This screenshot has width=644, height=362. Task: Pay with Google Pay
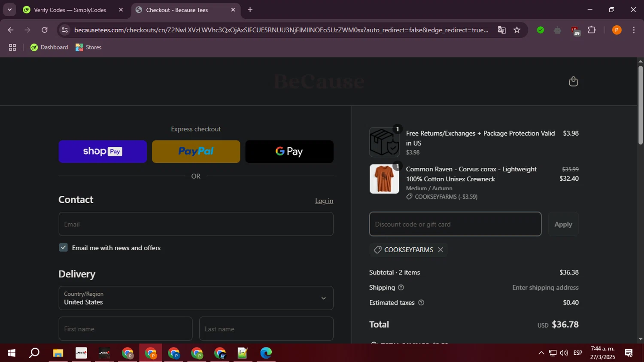point(289,152)
